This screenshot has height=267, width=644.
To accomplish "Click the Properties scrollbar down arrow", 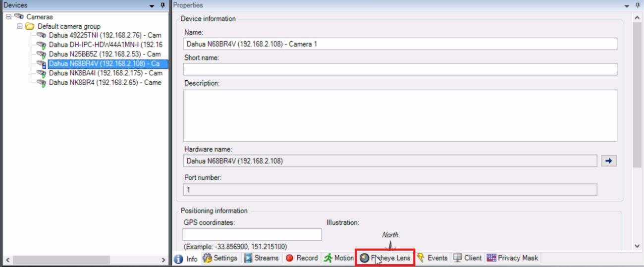I will coord(638,246).
